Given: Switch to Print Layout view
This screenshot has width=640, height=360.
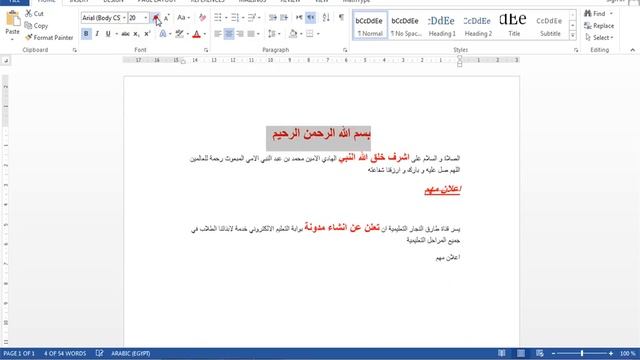Looking at the screenshot, I should point(521,353).
